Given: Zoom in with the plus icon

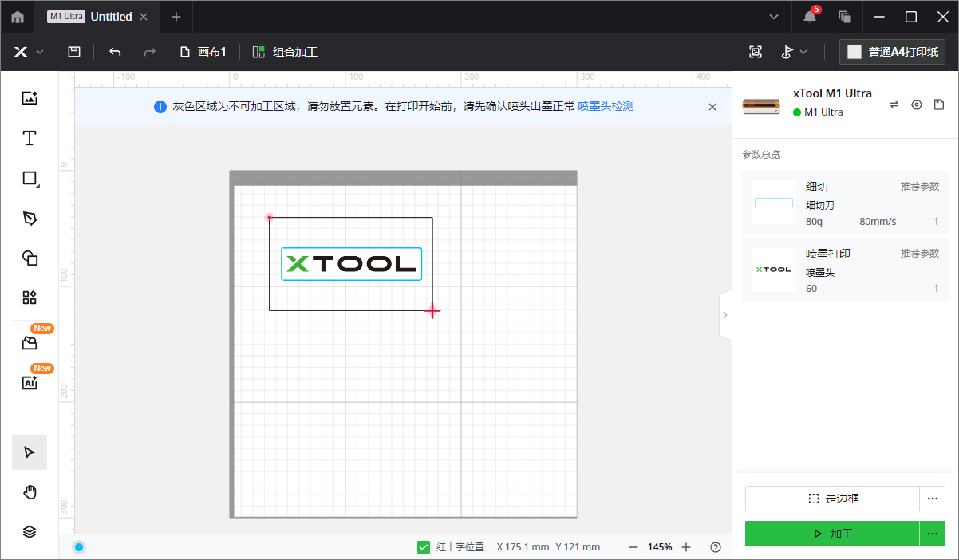Looking at the screenshot, I should click(686, 547).
